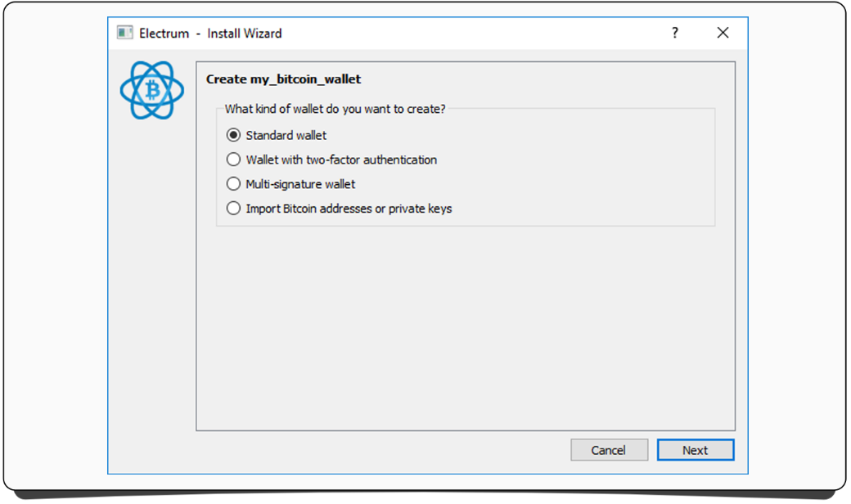Click the "Wallet with two-factor authentication" text
The height and width of the screenshot is (504, 851).
point(341,160)
